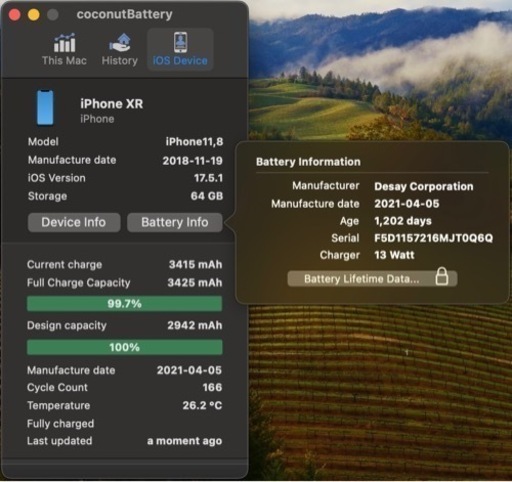Click the manufacturer Desay Corporation
This screenshot has height=482, width=512.
coord(424,186)
